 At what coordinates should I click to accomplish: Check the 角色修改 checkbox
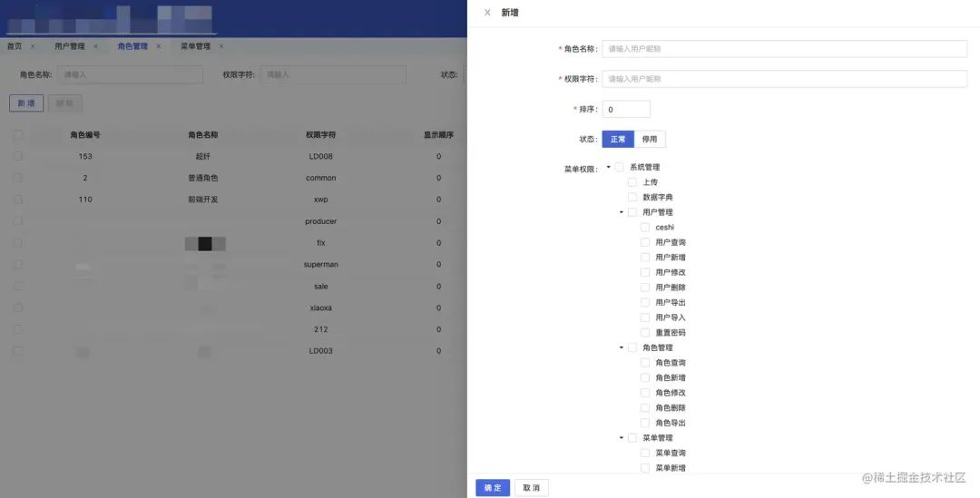click(x=645, y=393)
